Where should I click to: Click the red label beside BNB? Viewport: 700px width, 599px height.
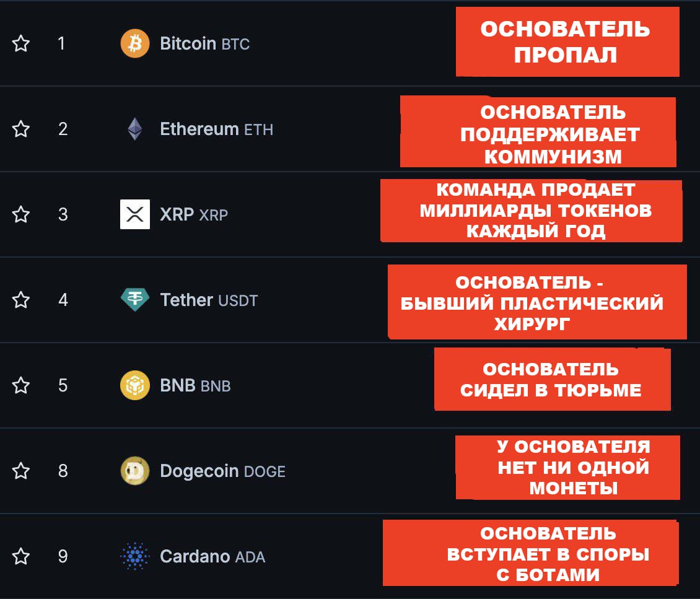551,379
